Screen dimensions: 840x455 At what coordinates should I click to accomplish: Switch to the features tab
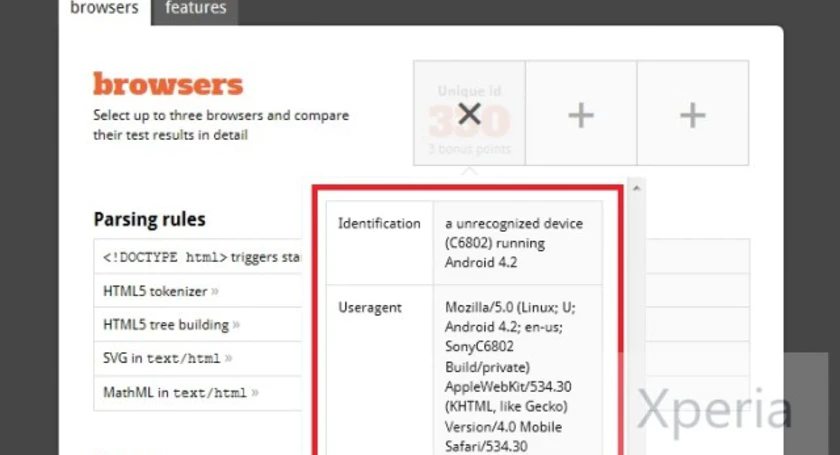tap(195, 9)
